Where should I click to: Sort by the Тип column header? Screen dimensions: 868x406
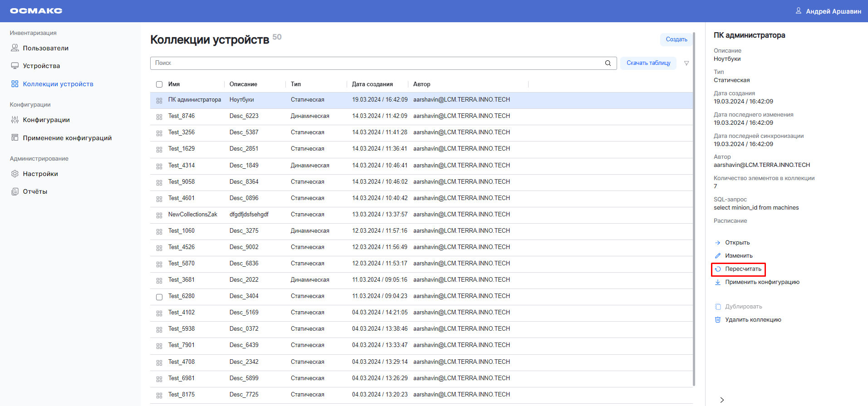point(296,84)
